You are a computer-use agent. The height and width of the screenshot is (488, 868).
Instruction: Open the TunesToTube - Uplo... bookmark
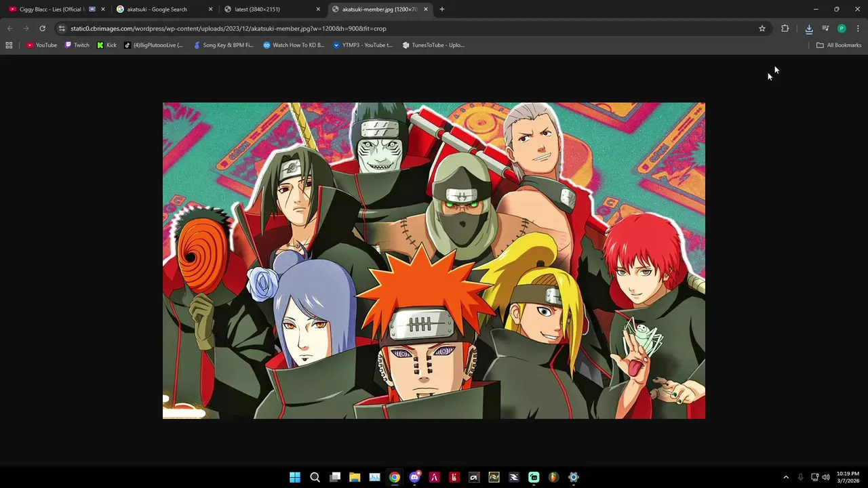click(x=433, y=45)
